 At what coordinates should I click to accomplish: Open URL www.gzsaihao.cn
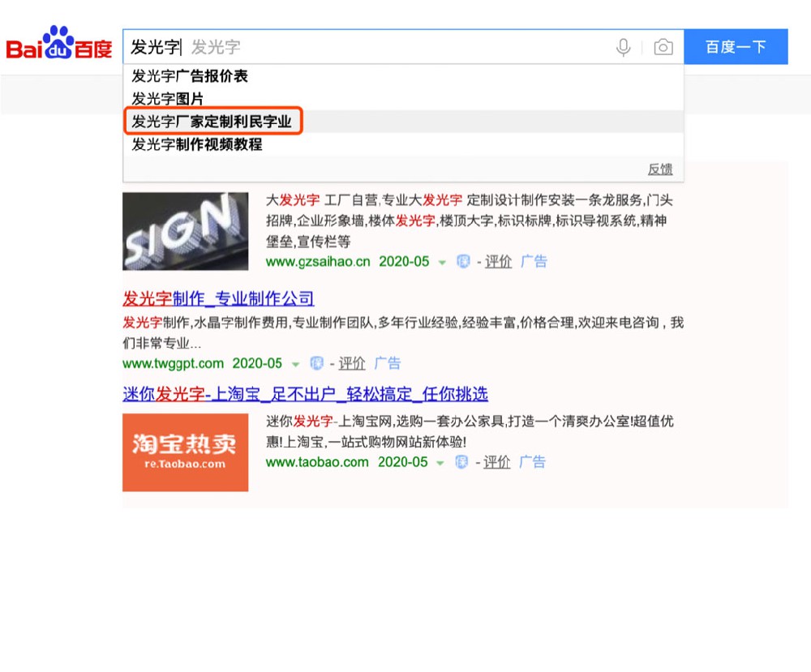point(318,262)
